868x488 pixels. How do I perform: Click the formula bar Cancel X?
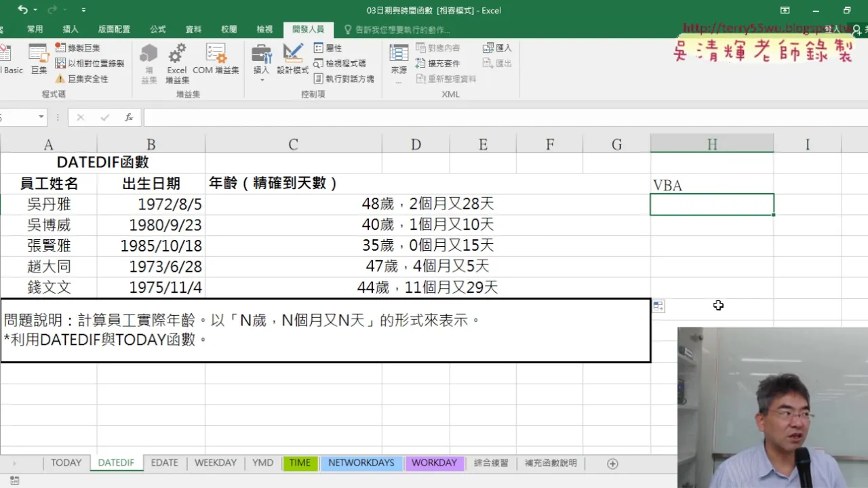click(x=81, y=117)
